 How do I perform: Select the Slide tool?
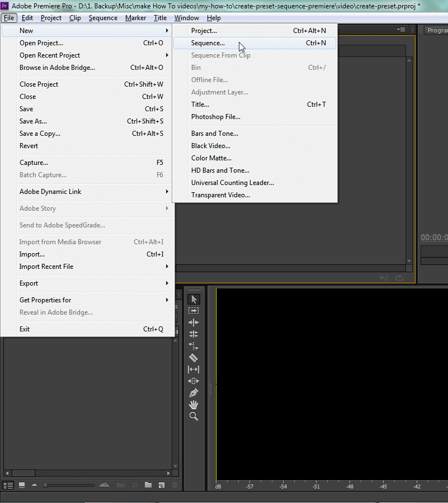coord(194,381)
